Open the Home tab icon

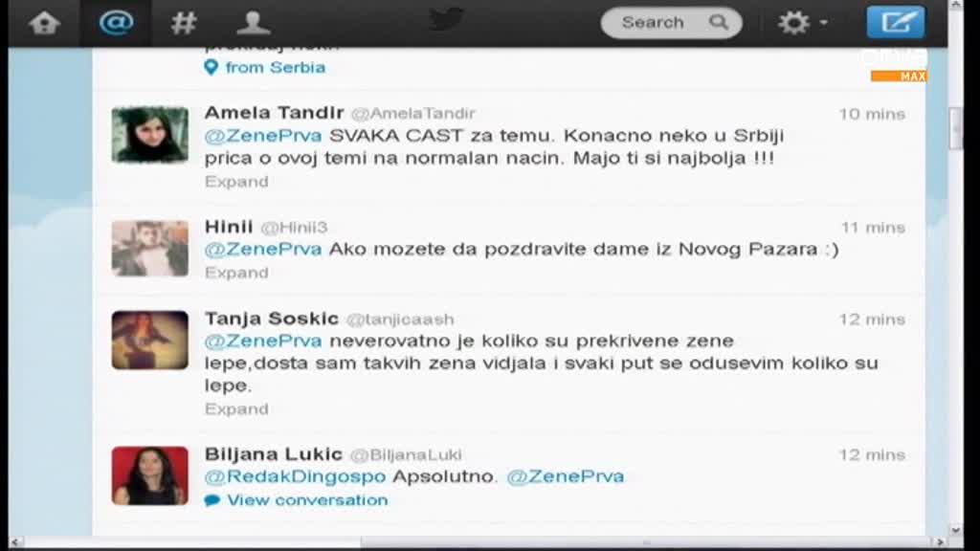[x=44, y=23]
